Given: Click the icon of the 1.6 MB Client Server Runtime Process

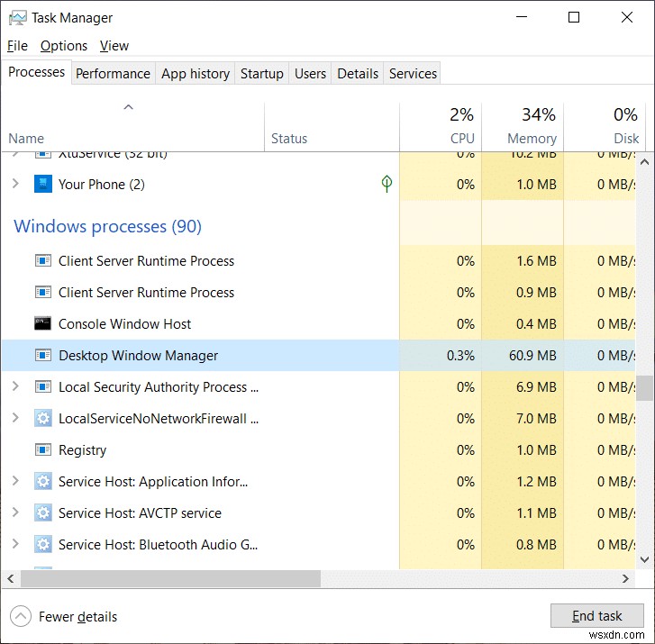Looking at the screenshot, I should pos(43,261).
